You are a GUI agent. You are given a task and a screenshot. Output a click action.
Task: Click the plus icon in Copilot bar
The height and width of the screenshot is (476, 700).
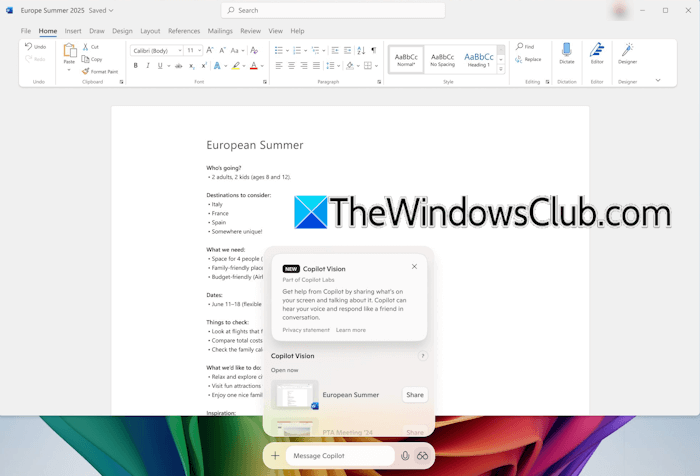pyautogui.click(x=275, y=455)
